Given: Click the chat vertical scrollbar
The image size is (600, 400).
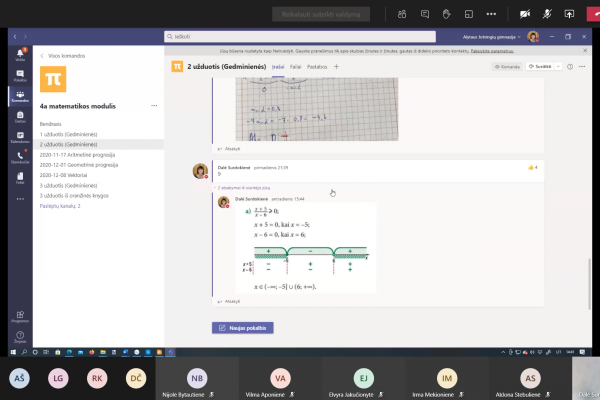Looking at the screenshot, I should (x=589, y=283).
